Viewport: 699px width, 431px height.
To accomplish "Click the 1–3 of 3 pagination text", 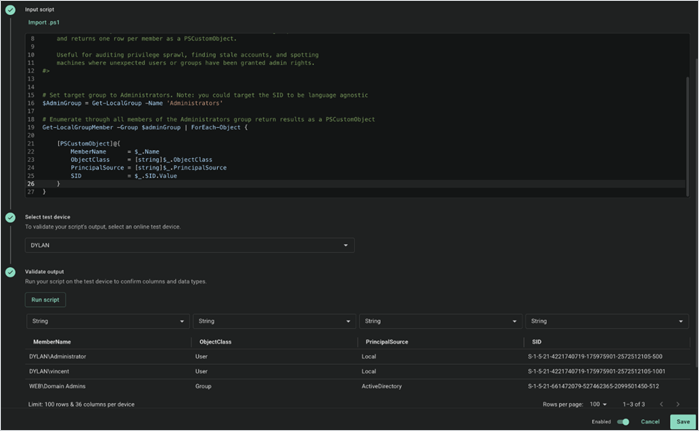I will (x=633, y=404).
